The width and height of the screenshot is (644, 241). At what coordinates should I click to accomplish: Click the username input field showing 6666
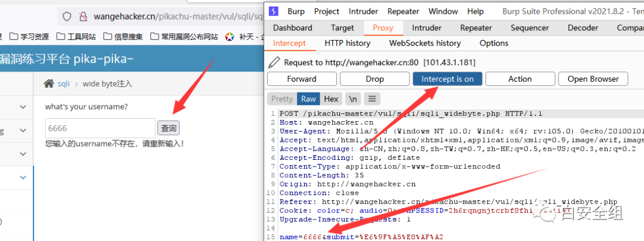tap(100, 128)
